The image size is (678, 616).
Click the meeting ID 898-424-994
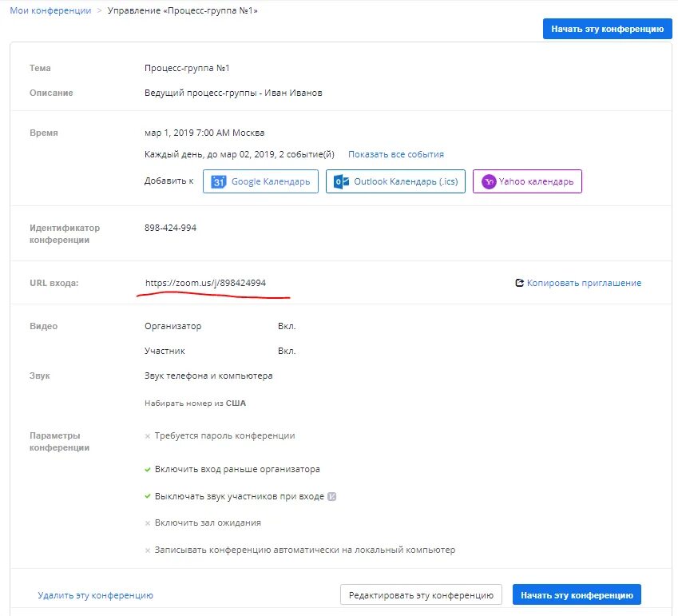170,228
